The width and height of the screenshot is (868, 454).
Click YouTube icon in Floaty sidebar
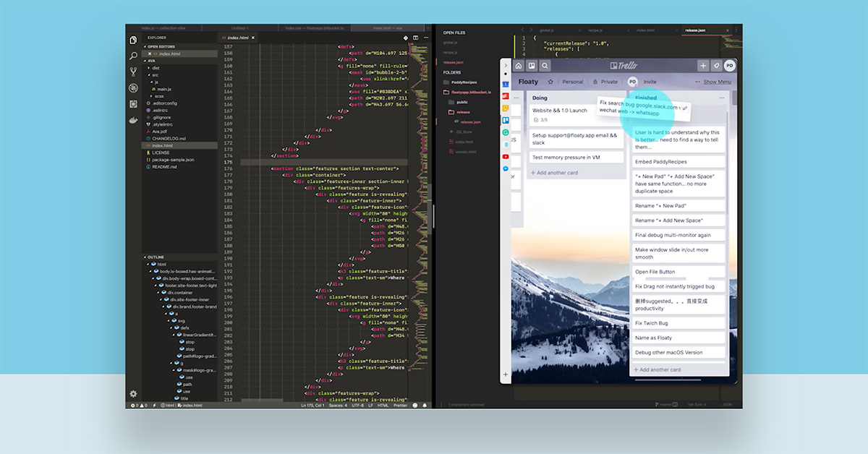506,157
